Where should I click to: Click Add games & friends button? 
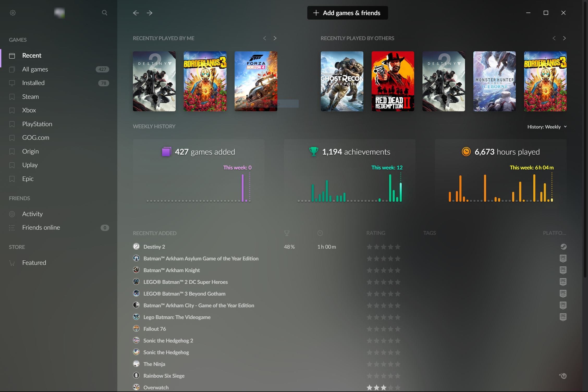coord(347,13)
